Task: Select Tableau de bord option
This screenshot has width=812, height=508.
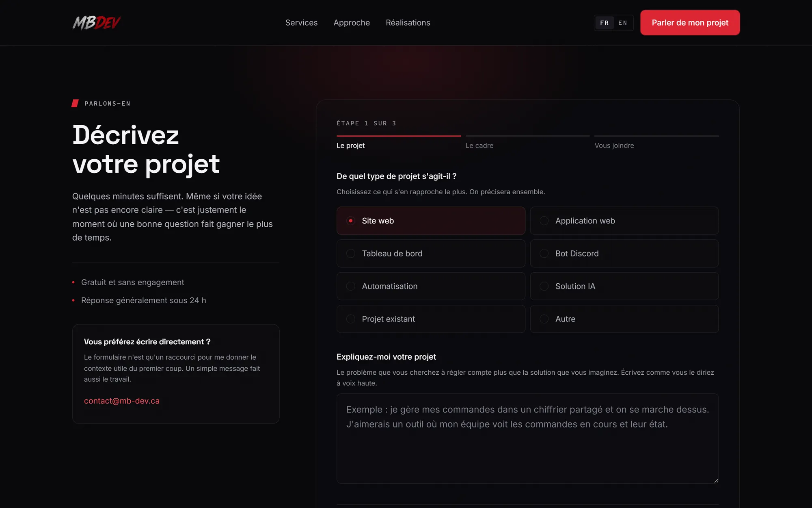Action: tap(431, 254)
